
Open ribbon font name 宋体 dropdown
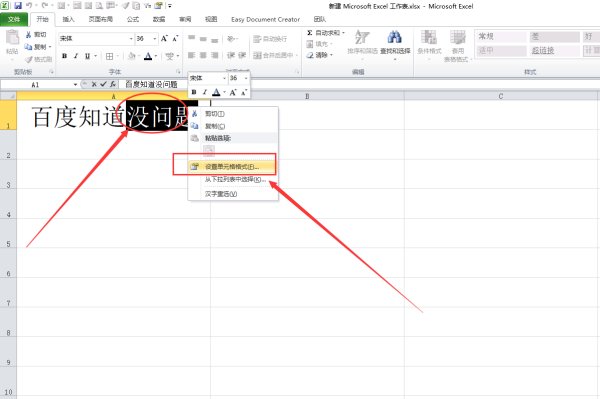point(131,39)
